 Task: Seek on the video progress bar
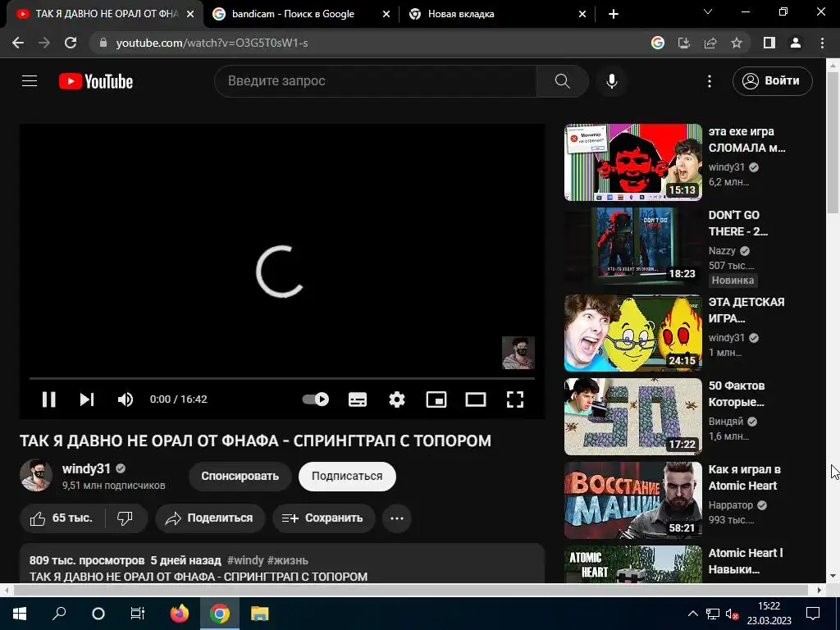[282, 378]
